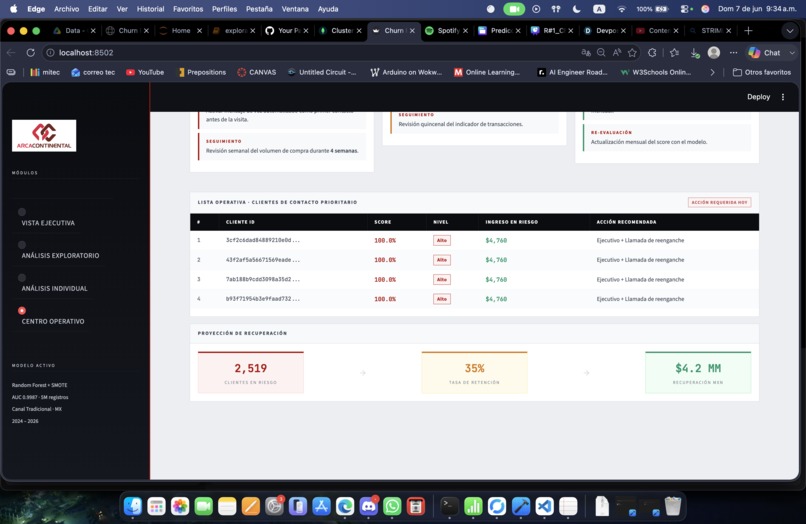Open site information icon in address bar
Image resolution: width=806 pixels, height=524 pixels.
point(50,52)
